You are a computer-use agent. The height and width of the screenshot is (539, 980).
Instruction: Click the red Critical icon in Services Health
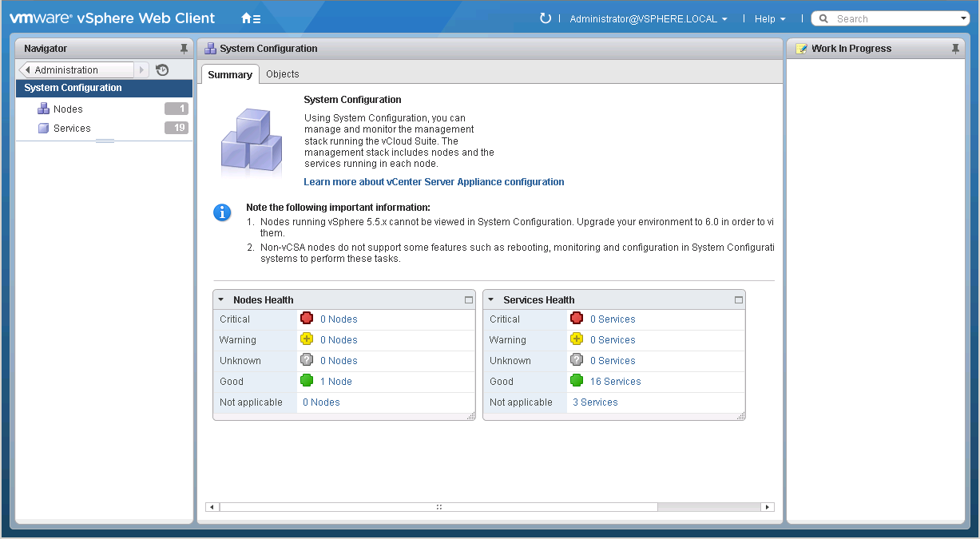[x=577, y=319]
